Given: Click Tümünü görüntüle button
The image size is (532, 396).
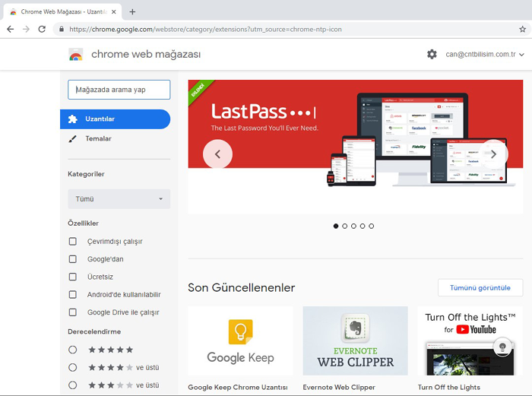Looking at the screenshot, I should [x=480, y=288].
